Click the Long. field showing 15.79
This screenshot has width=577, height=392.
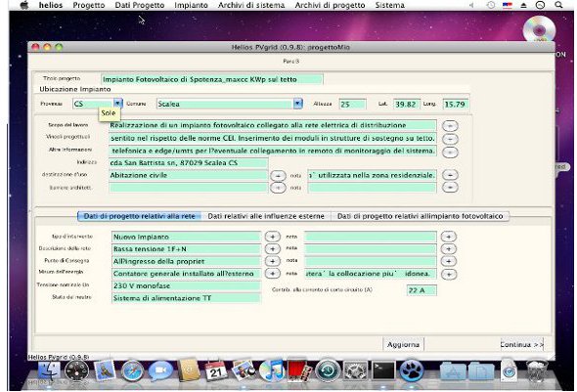tap(456, 104)
